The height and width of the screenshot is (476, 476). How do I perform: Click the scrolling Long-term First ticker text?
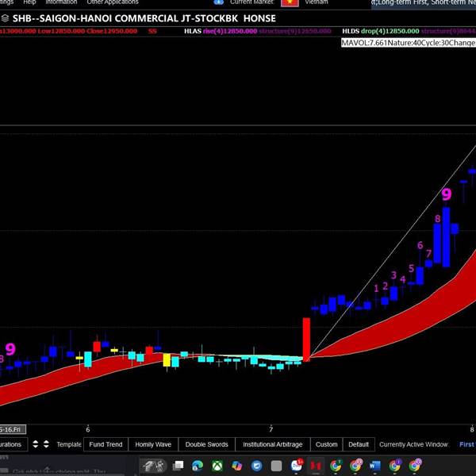[x=424, y=2]
